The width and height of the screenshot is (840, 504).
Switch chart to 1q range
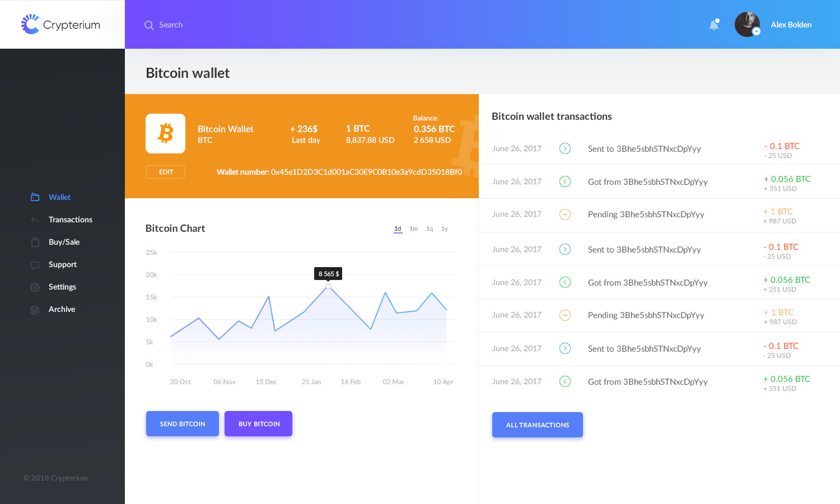pyautogui.click(x=430, y=228)
